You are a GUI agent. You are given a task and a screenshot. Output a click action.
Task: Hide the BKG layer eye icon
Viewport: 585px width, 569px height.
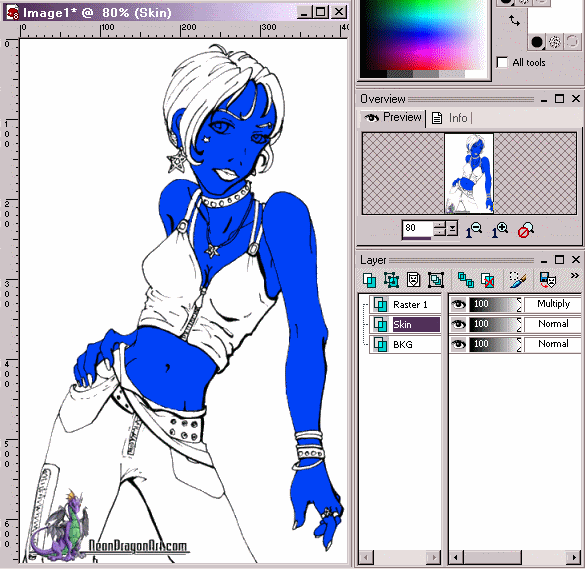point(459,344)
